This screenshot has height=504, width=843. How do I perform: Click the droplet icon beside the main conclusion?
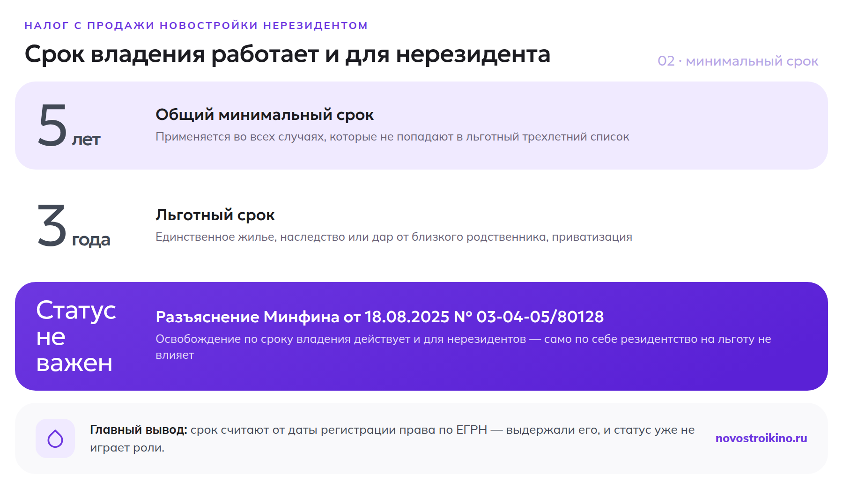[55, 438]
